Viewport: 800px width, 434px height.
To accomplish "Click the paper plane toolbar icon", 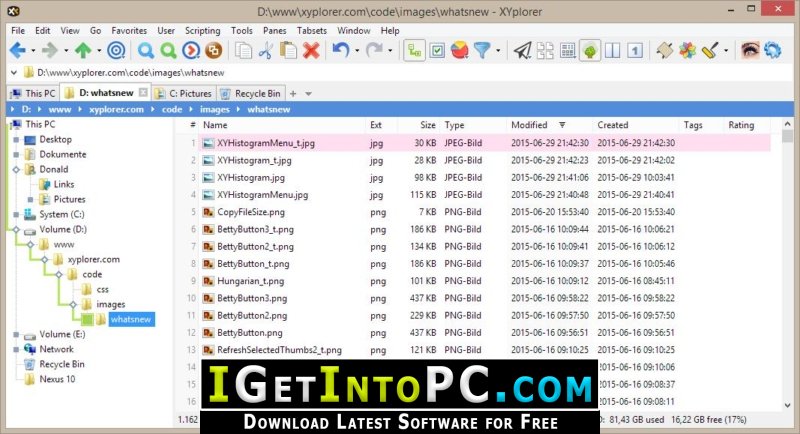I will 522,50.
